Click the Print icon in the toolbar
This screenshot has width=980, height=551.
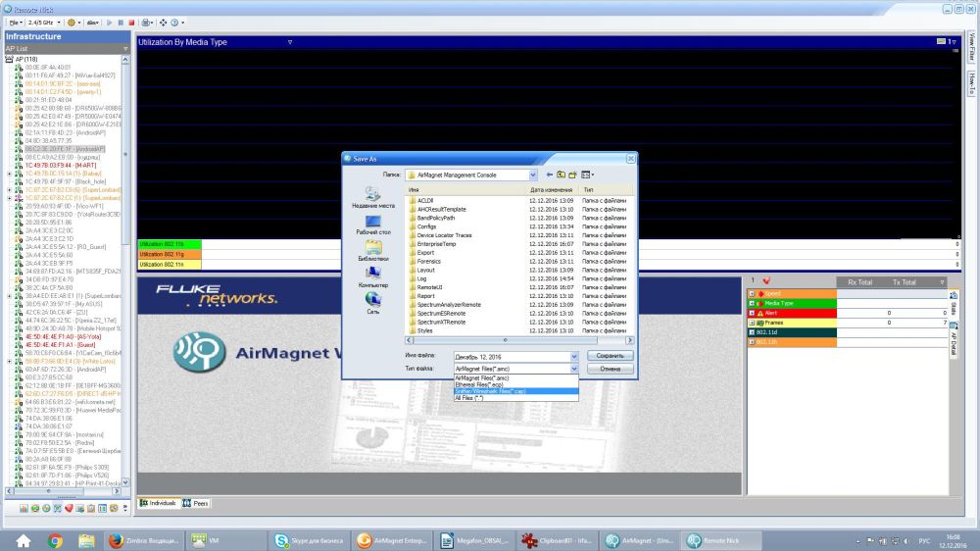coord(145,22)
